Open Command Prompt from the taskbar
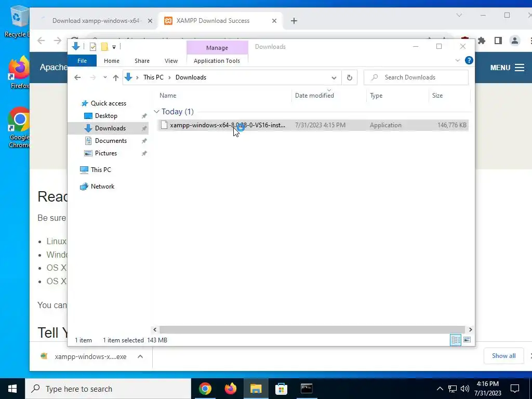Viewport: 532px width, 399px height. (x=307, y=389)
